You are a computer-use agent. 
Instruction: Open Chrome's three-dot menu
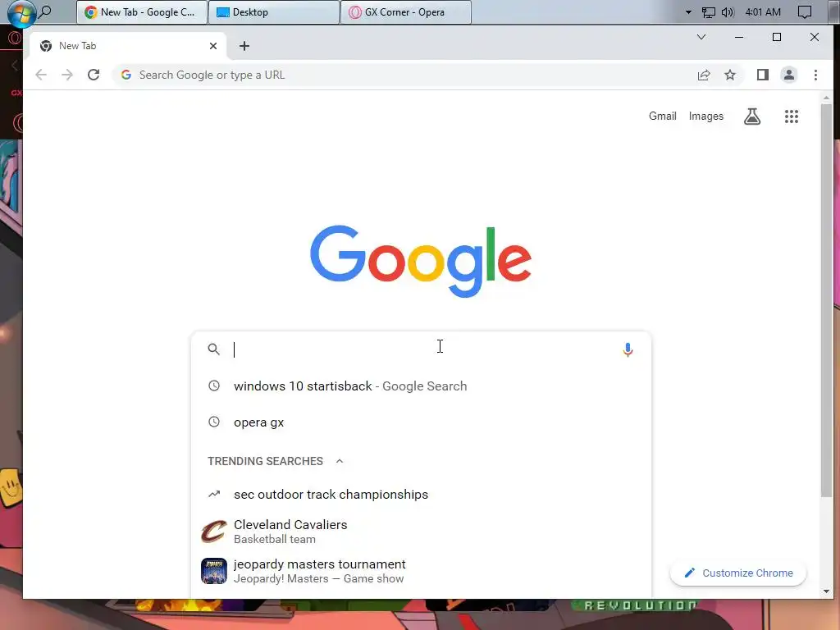pyautogui.click(x=816, y=75)
